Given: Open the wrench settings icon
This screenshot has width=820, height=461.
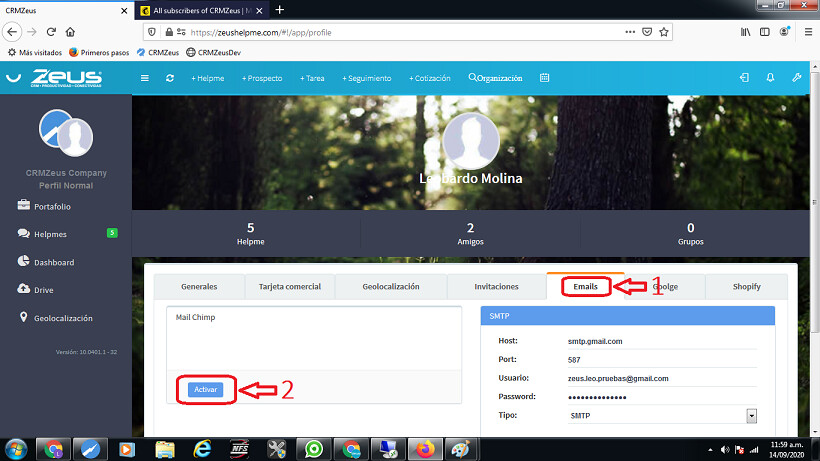Looking at the screenshot, I should (x=797, y=78).
